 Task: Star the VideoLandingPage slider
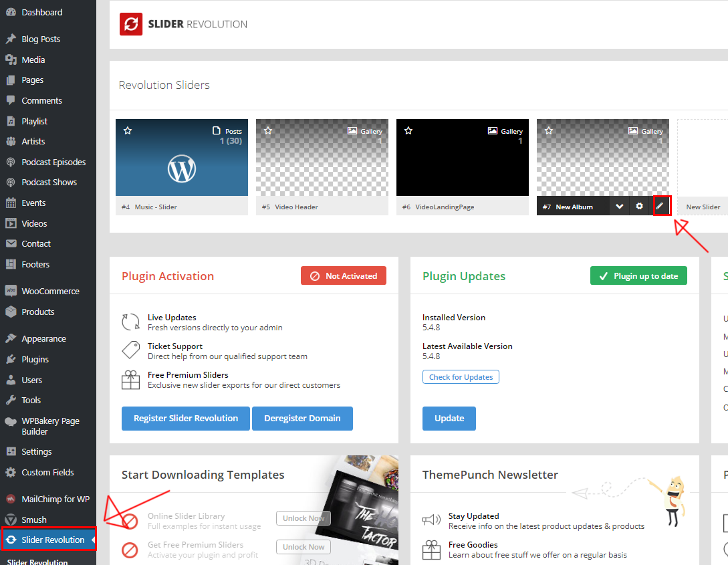tap(408, 131)
